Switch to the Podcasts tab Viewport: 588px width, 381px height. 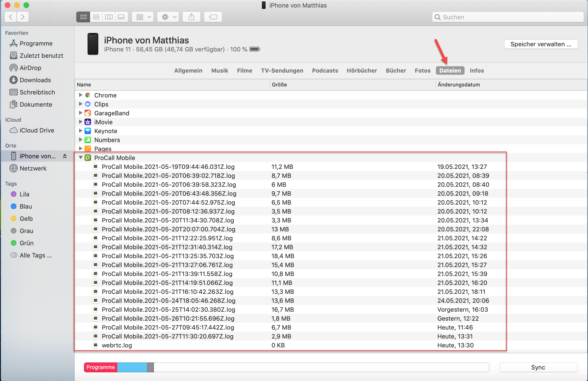325,70
